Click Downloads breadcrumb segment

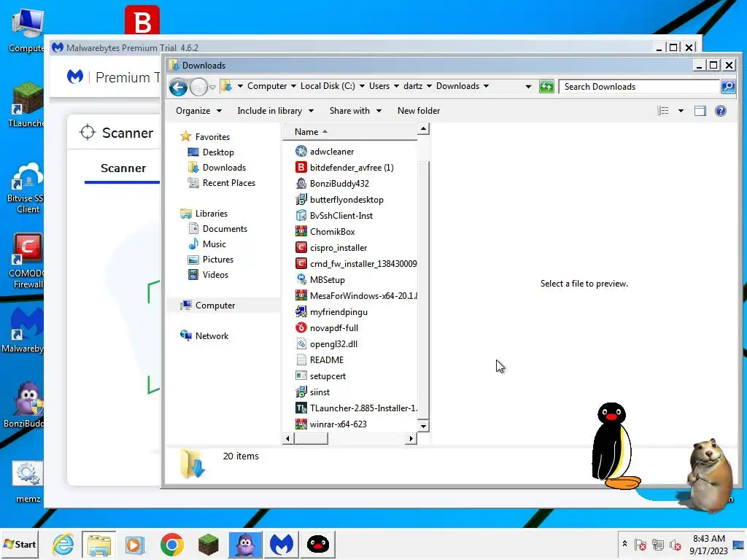pos(457,86)
